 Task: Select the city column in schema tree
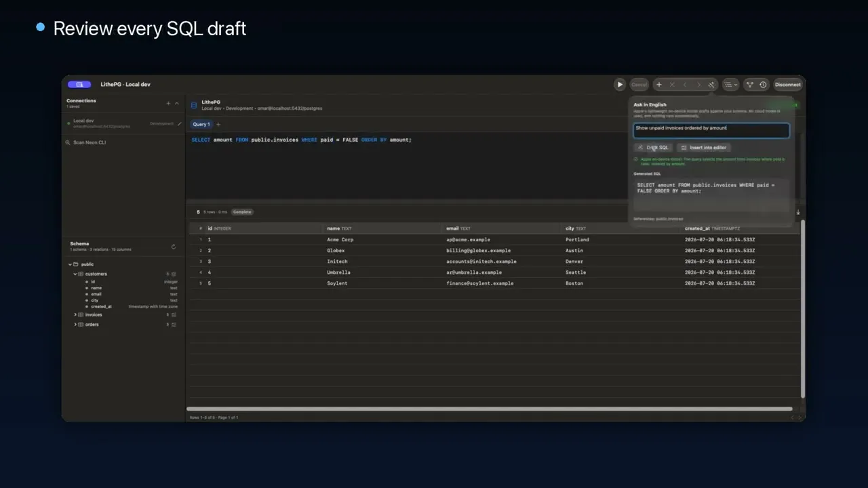pos(95,300)
